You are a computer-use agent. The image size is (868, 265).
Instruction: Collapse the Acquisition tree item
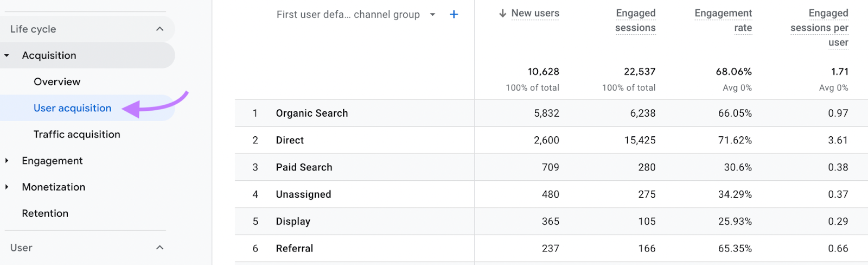click(7, 55)
